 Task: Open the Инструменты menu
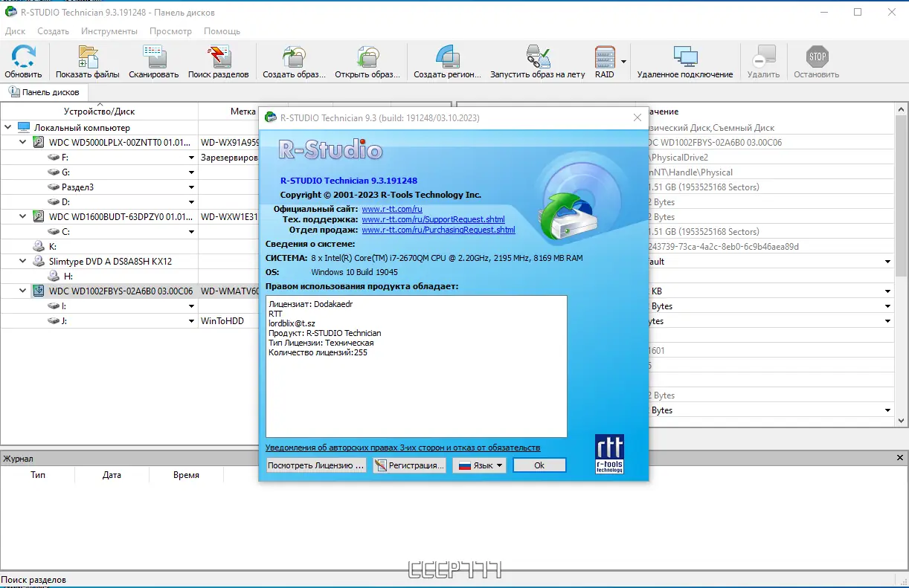pyautogui.click(x=109, y=31)
